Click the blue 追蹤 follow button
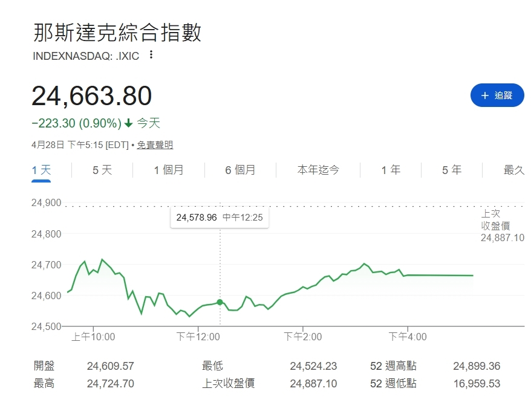 coord(497,95)
